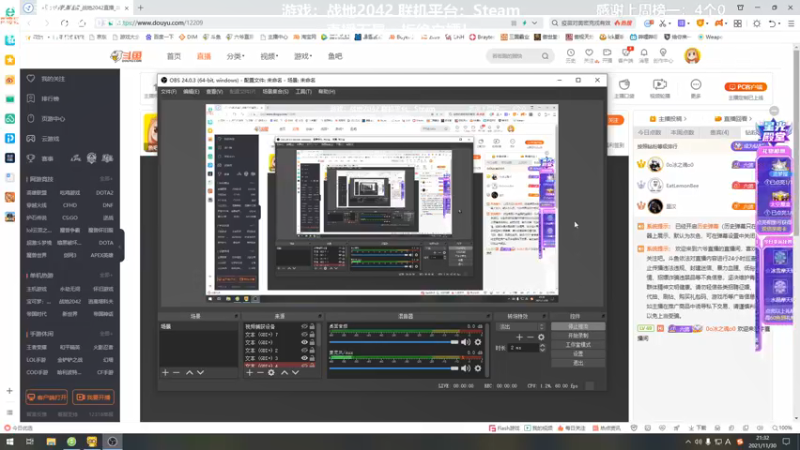This screenshot has width=800, height=450.
Task: Open Windows Start menu
Action: 10,441
